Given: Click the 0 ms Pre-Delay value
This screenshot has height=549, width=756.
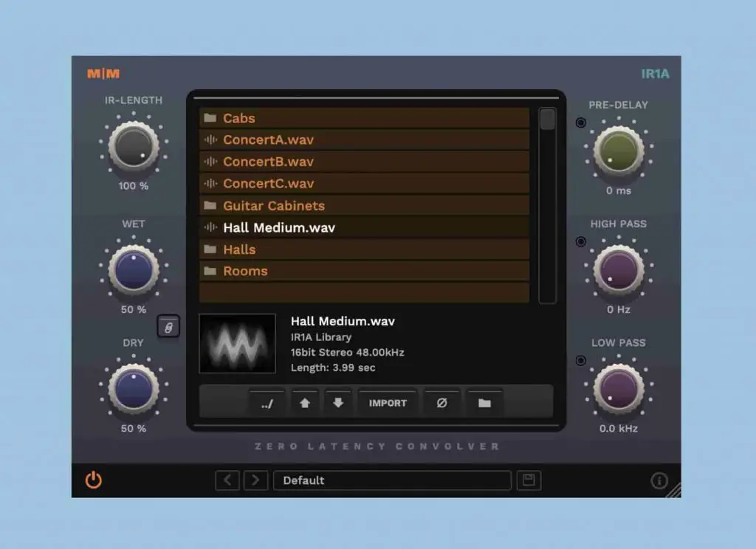Looking at the screenshot, I should pos(619,191).
